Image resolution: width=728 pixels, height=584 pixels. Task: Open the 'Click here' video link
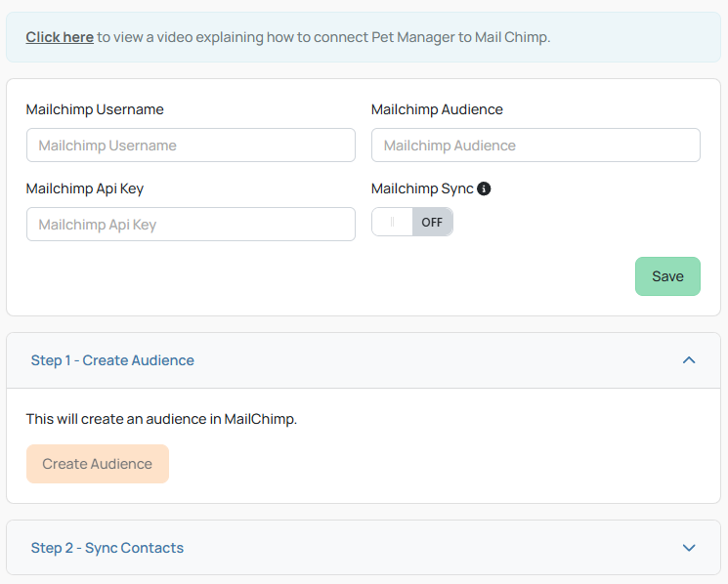pos(60,37)
